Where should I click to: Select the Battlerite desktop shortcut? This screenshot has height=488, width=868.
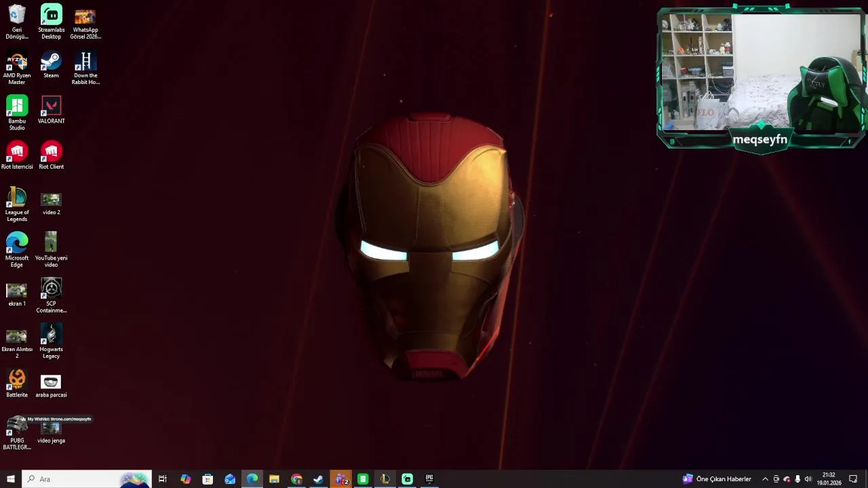click(x=17, y=384)
